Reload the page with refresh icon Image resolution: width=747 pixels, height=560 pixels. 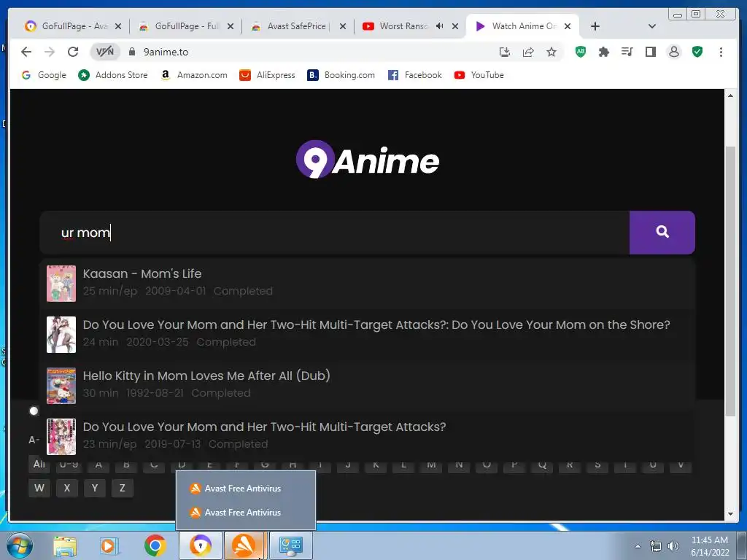pyautogui.click(x=73, y=52)
